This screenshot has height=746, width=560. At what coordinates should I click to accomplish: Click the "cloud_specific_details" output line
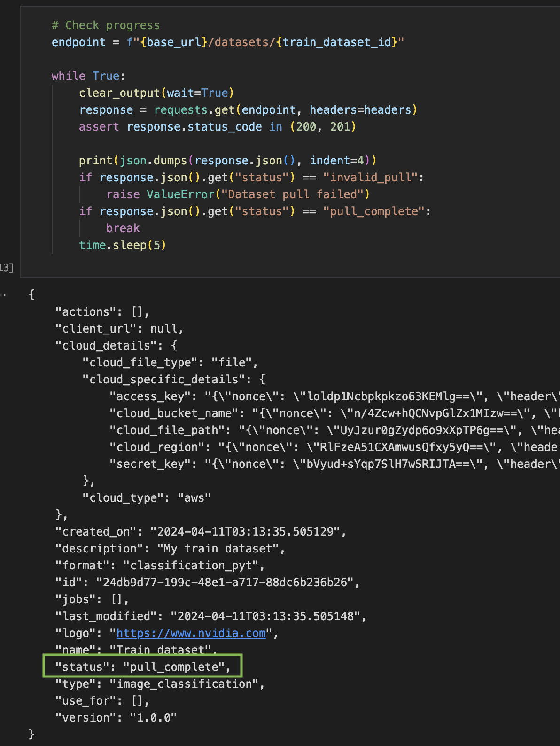[x=174, y=379]
